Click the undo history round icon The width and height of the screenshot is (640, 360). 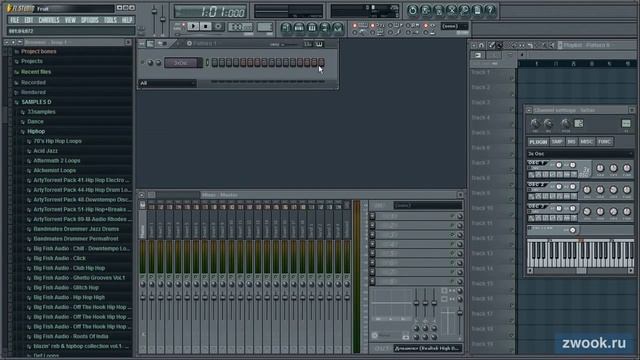(412, 10)
